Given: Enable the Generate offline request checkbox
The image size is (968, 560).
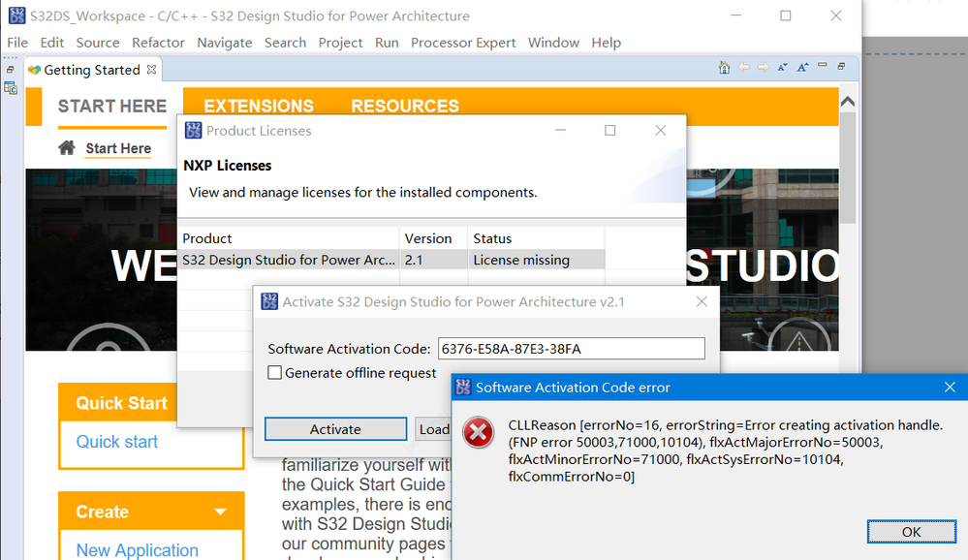Looking at the screenshot, I should 275,373.
